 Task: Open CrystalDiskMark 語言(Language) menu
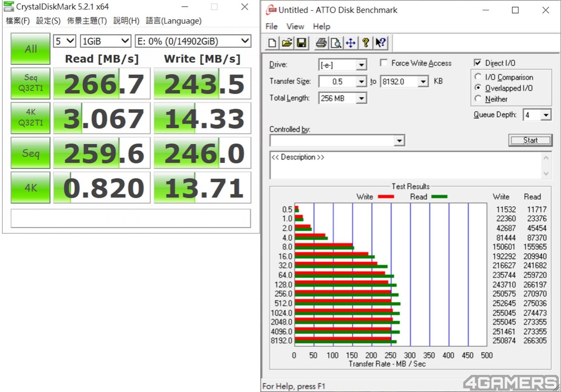point(174,21)
